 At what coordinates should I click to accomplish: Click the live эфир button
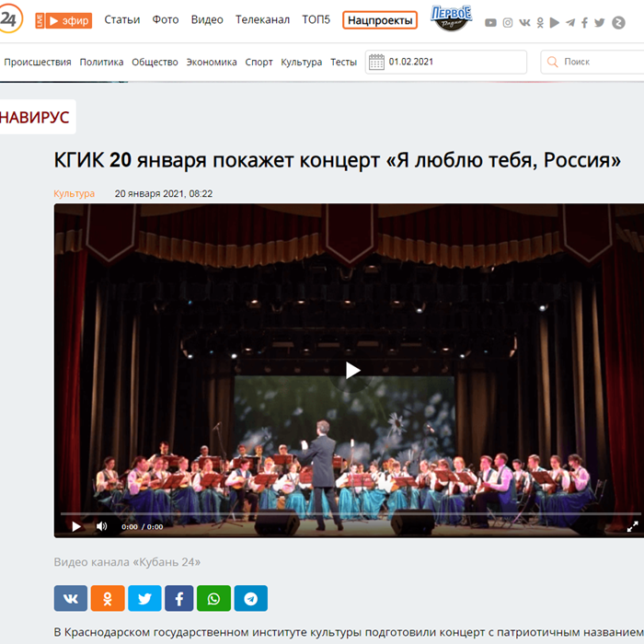[x=63, y=20]
